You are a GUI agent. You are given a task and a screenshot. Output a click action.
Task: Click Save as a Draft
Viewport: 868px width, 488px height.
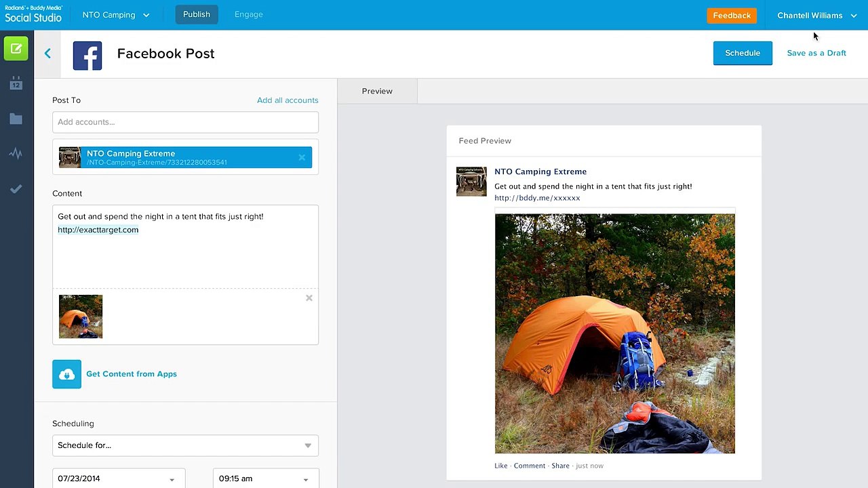click(x=816, y=53)
